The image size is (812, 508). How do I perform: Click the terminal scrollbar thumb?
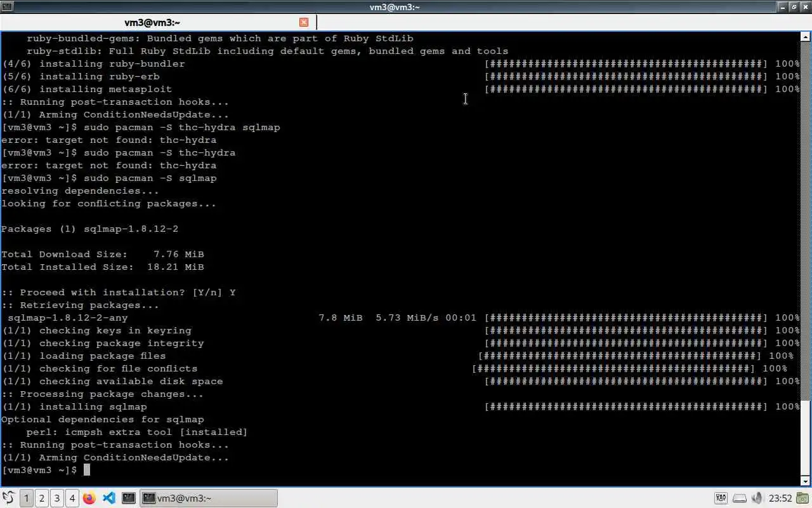pos(806,438)
